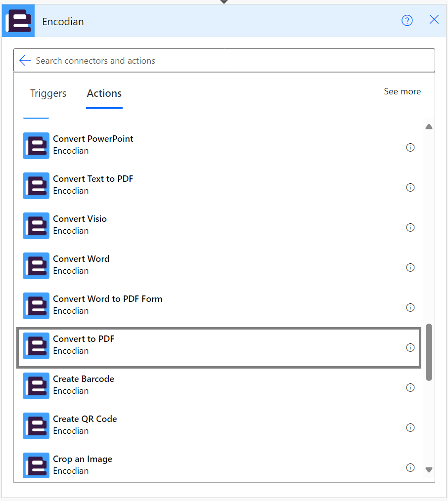
Task: Open the help question mark icon
Action: coord(407,21)
